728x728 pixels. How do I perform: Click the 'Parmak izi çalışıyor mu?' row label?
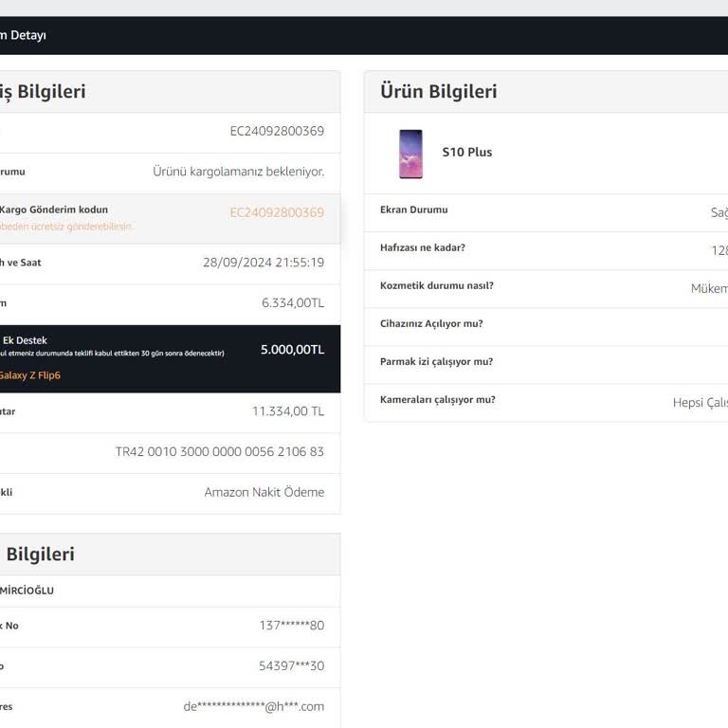(436, 362)
